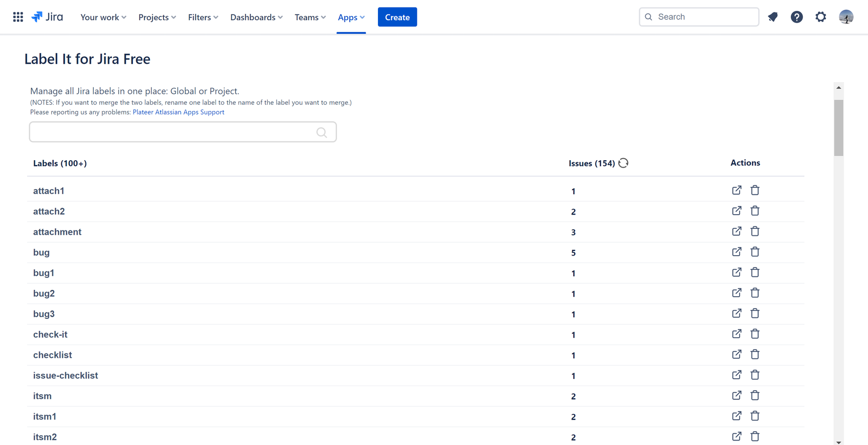
Task: Open issues for attachment label
Action: (737, 231)
